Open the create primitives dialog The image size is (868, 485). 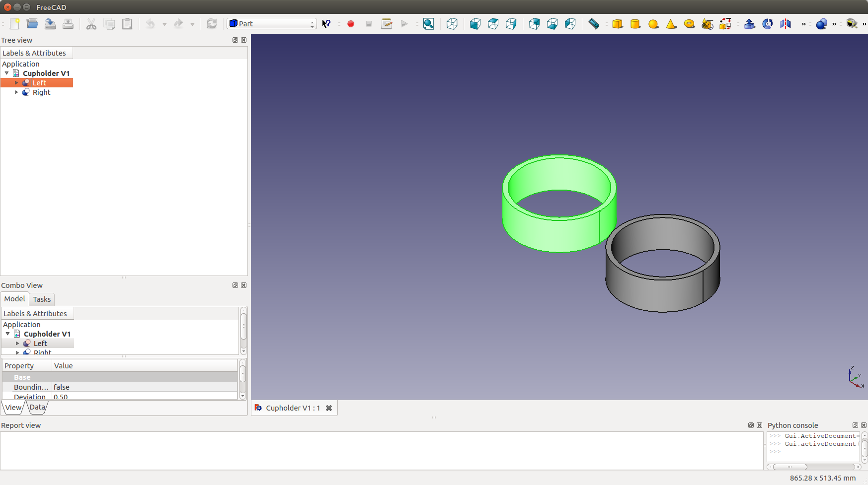coord(707,24)
